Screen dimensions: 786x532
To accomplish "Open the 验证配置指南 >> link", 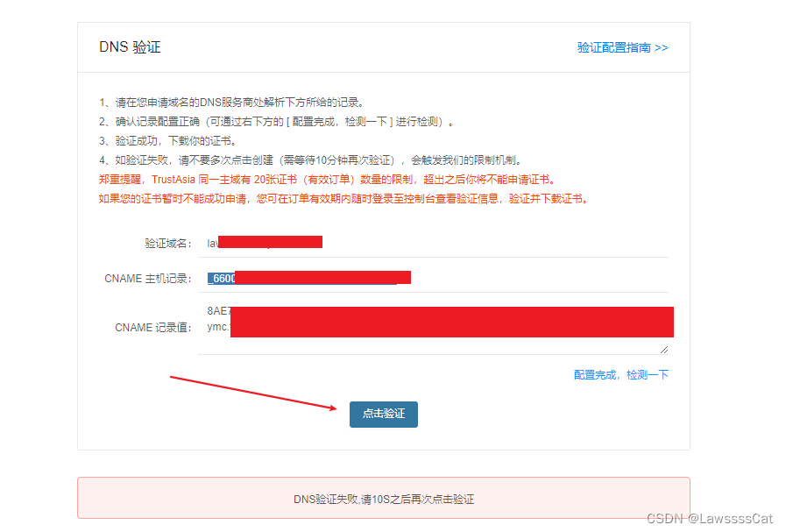I will point(623,47).
